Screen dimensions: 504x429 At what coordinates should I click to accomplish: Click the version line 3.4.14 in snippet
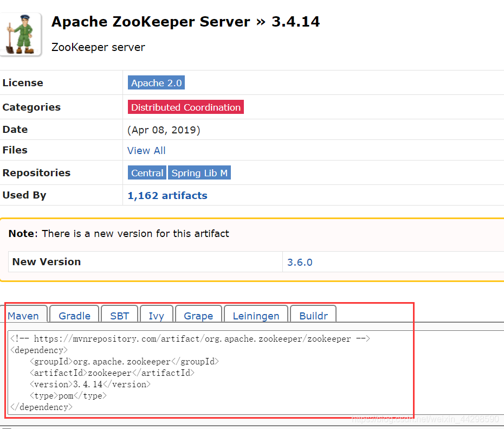pos(90,385)
